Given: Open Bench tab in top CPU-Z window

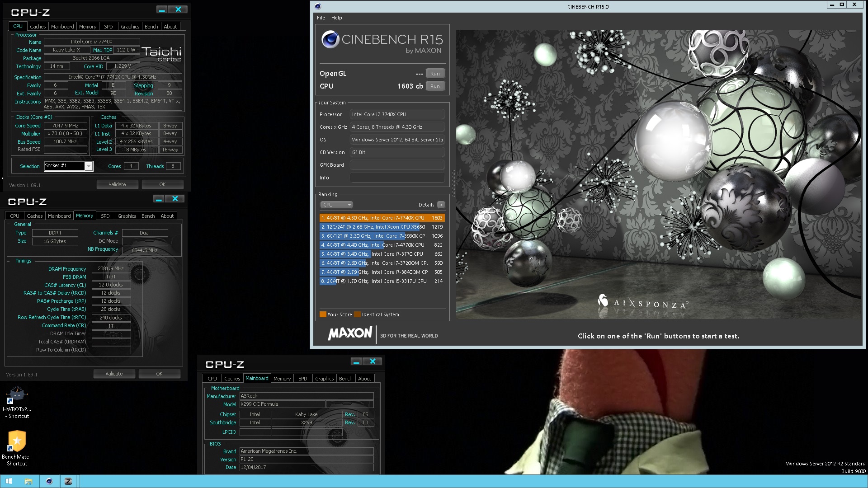Looking at the screenshot, I should pyautogui.click(x=151, y=27).
